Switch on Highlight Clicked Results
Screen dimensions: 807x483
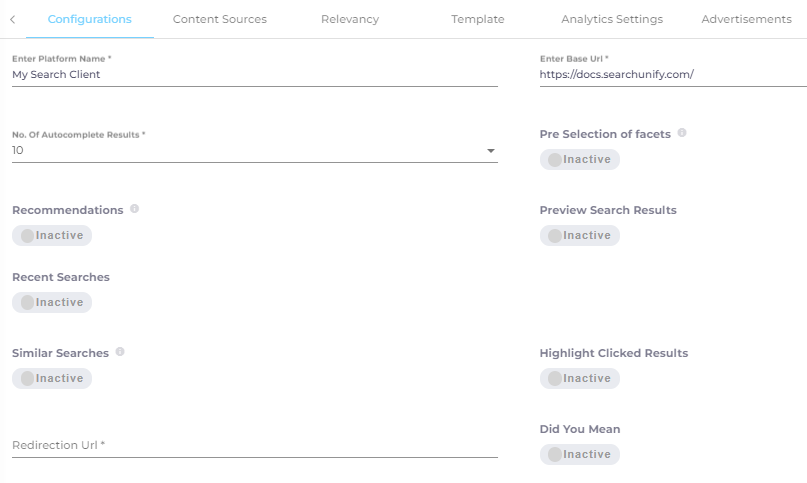(x=580, y=378)
